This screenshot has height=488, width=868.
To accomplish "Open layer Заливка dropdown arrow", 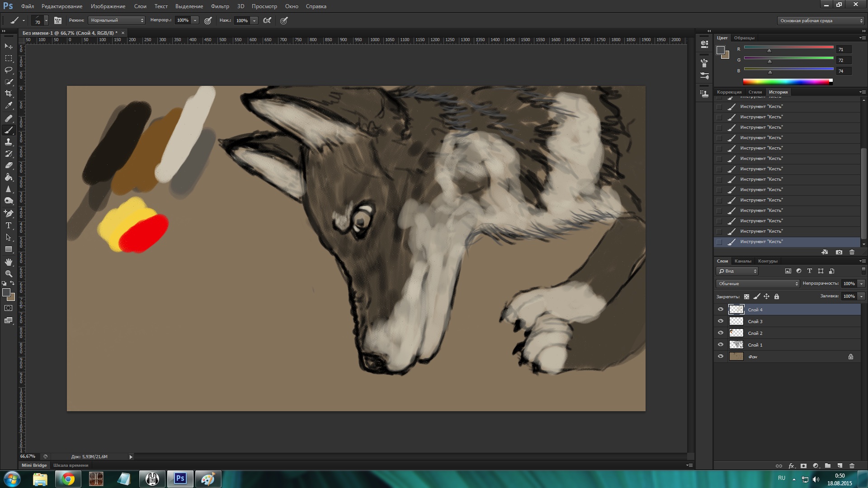I will [861, 296].
